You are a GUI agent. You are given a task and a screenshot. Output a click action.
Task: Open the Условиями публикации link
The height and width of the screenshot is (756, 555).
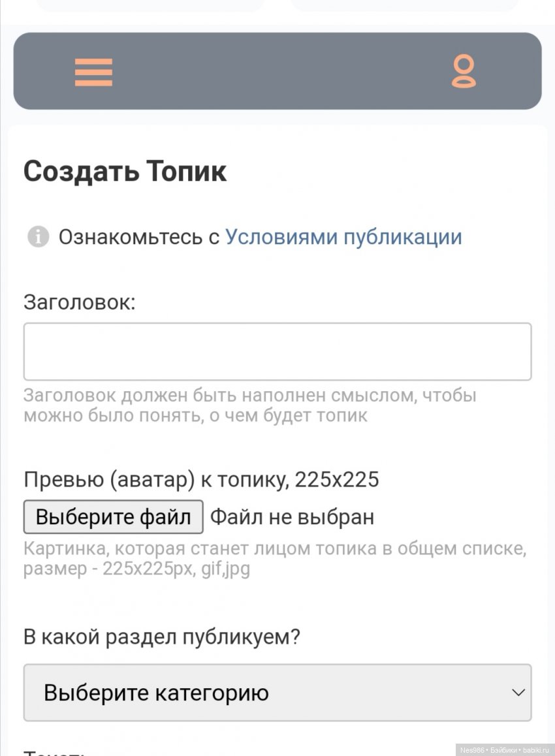click(343, 237)
